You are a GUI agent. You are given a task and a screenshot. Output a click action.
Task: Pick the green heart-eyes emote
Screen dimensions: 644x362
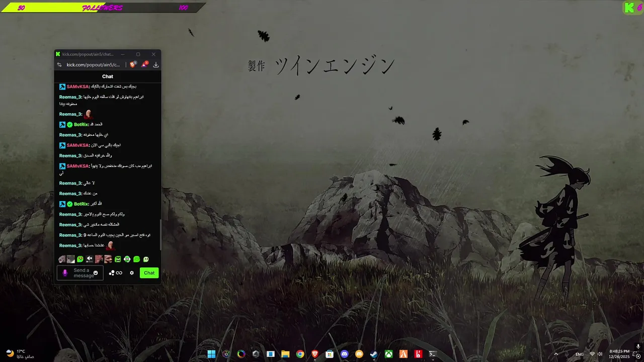click(80, 259)
